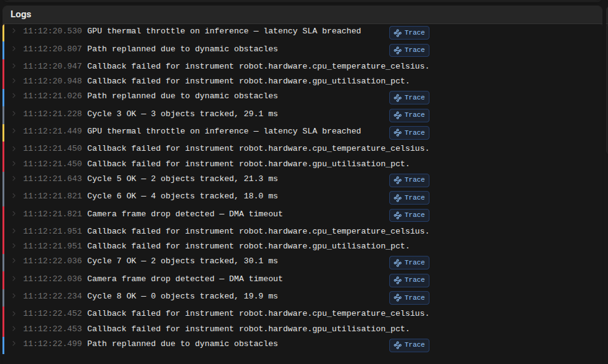Screen dimensions: 608x364
Task: Expand the 11:12:21.951 gpu_utilisation callback row
Action: pyautogui.click(x=14, y=245)
